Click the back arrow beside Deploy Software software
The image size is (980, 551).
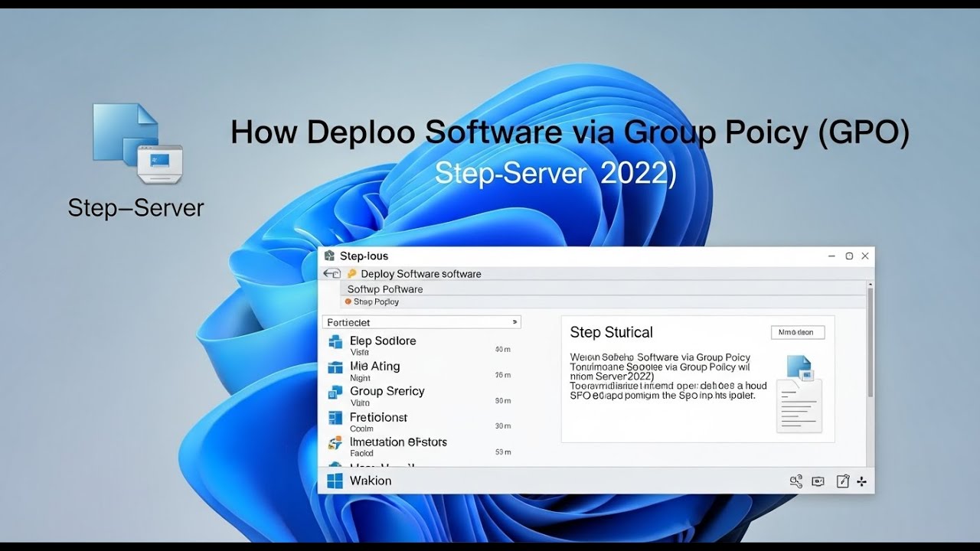point(332,273)
